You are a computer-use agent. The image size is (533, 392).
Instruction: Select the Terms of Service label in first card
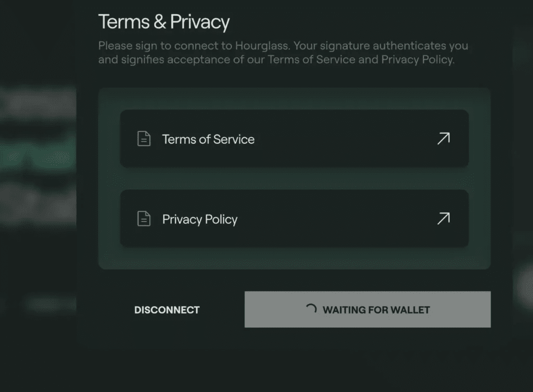click(x=208, y=139)
